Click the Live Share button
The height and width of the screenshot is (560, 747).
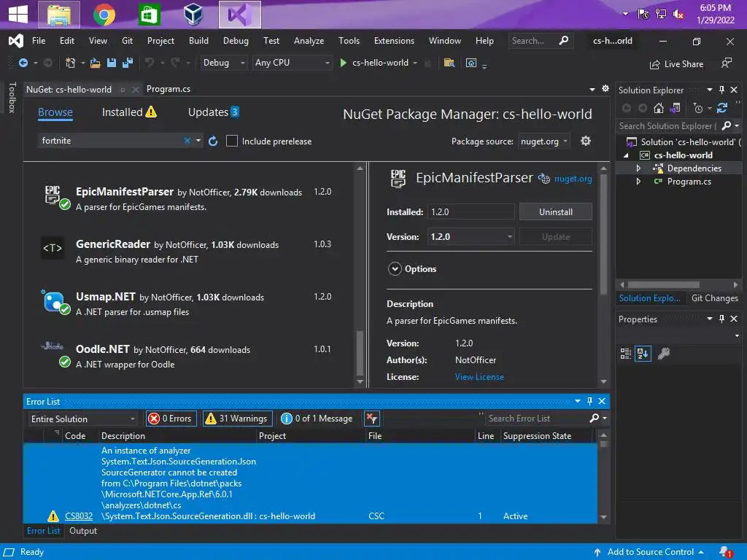[676, 64]
